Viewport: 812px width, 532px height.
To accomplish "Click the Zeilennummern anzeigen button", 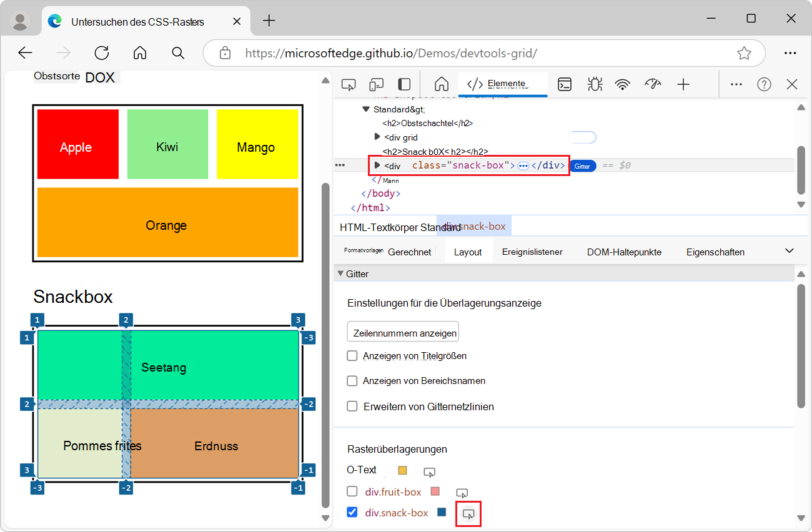I will 402,332.
